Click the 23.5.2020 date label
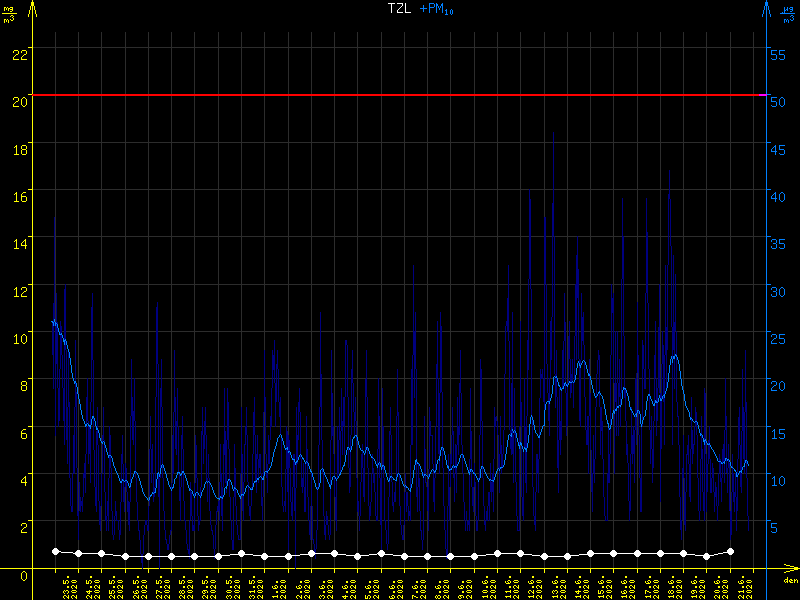The image size is (800, 600). (x=68, y=585)
